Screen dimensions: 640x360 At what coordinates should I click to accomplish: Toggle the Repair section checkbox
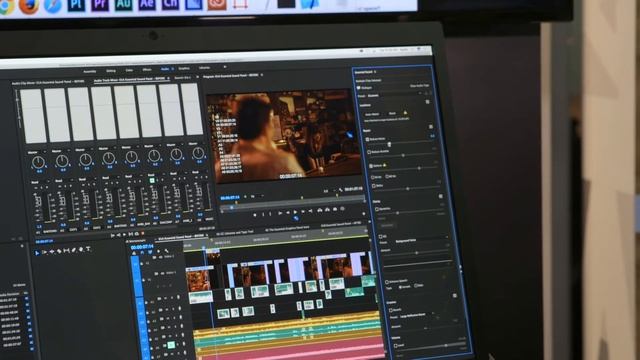(431, 127)
